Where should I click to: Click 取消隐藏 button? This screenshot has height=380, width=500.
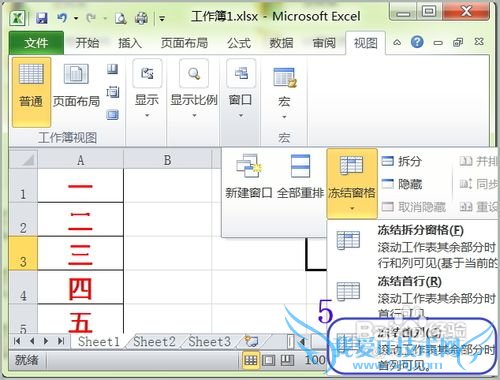(413, 207)
